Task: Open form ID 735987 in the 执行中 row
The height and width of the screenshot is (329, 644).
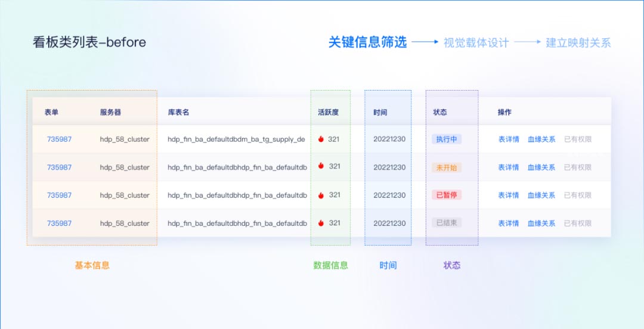Action: coord(59,139)
